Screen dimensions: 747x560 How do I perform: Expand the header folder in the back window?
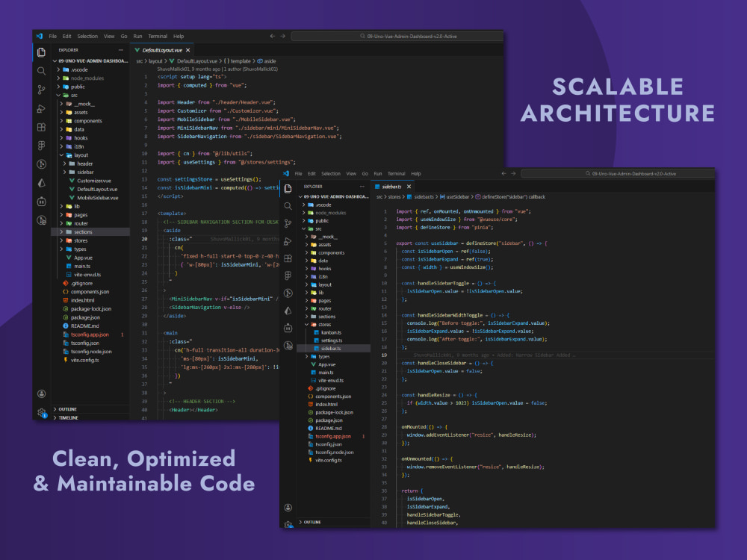tap(64, 164)
